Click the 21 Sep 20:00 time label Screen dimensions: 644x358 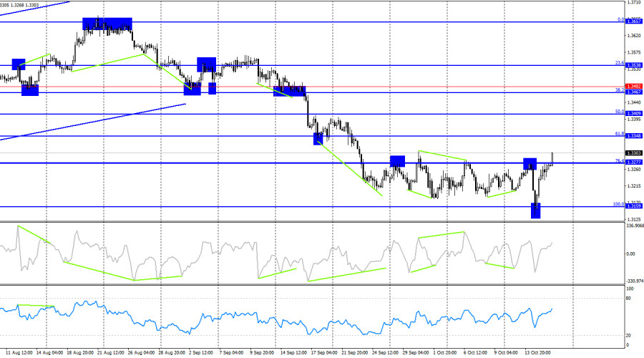354,353
